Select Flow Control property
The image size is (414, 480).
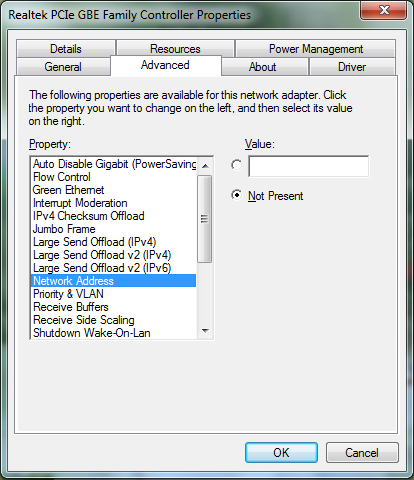113,177
